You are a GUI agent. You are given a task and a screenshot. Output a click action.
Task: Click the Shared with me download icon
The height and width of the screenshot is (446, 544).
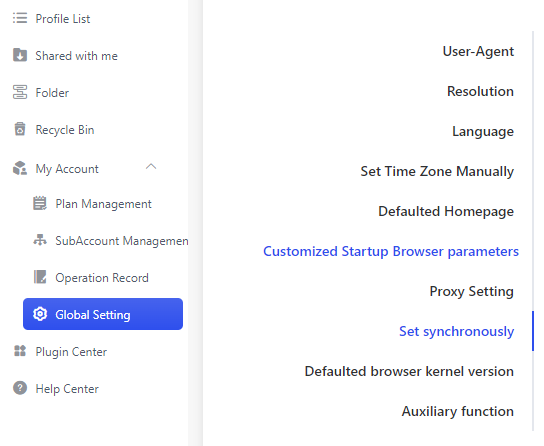(x=20, y=55)
